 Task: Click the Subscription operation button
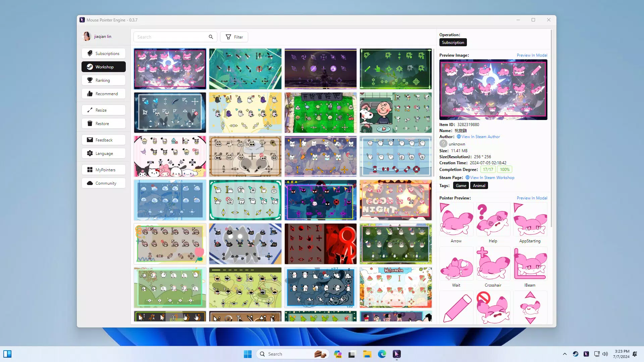coord(453,43)
